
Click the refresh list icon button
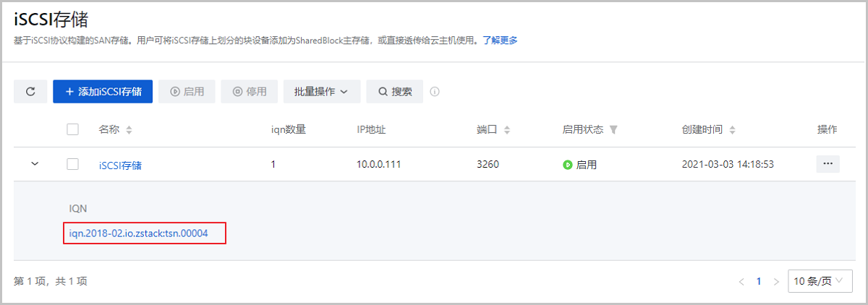[30, 92]
